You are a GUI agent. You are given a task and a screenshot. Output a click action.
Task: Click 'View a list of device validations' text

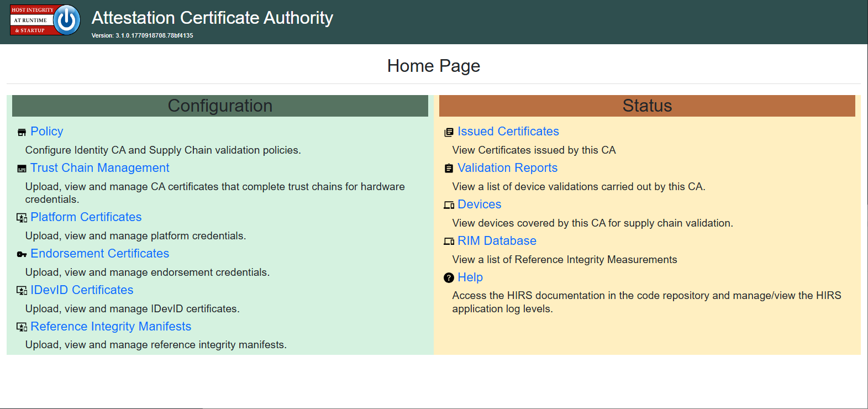tap(578, 187)
